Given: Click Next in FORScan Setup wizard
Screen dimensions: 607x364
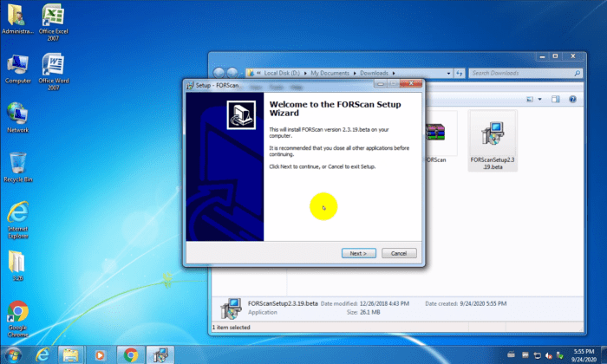Looking at the screenshot, I should 358,253.
